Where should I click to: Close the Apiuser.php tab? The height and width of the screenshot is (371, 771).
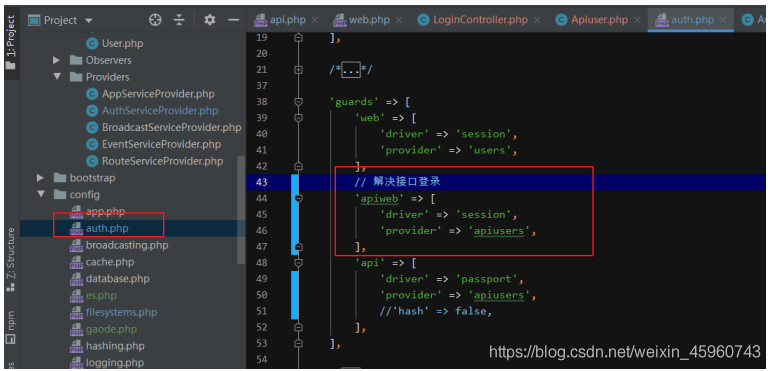click(637, 20)
